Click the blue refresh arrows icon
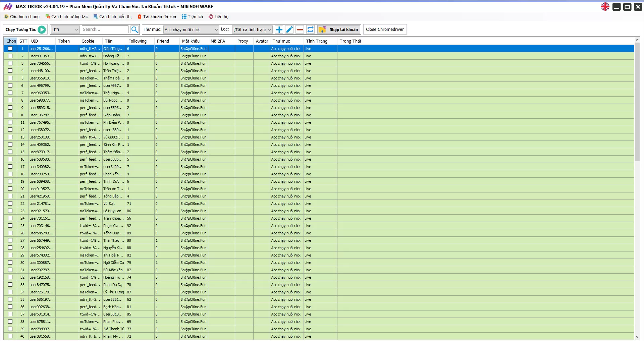644x341 pixels. click(311, 30)
